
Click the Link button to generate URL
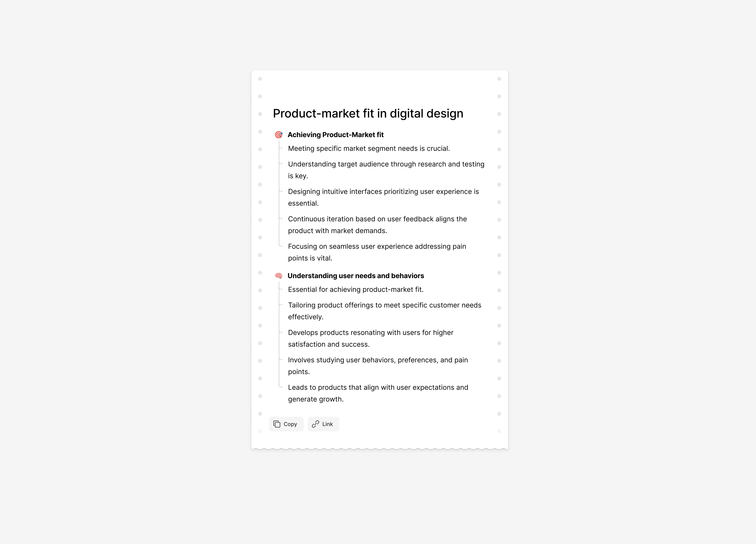click(323, 424)
